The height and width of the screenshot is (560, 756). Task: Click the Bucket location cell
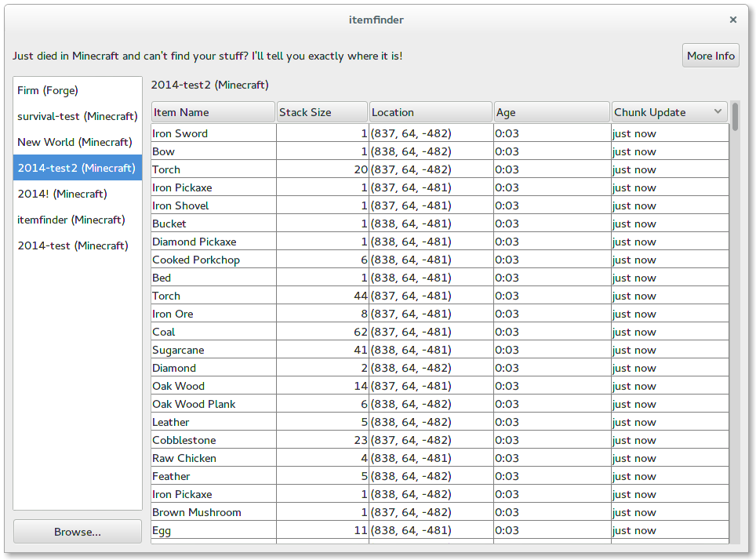click(x=431, y=224)
